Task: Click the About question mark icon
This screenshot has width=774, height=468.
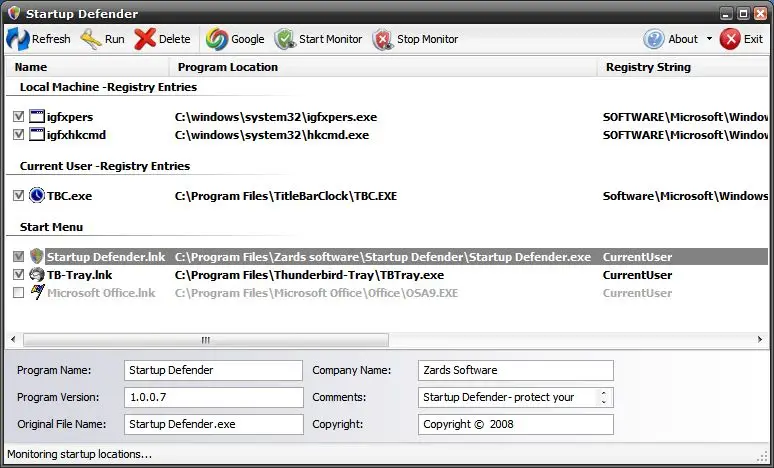Action: point(654,39)
